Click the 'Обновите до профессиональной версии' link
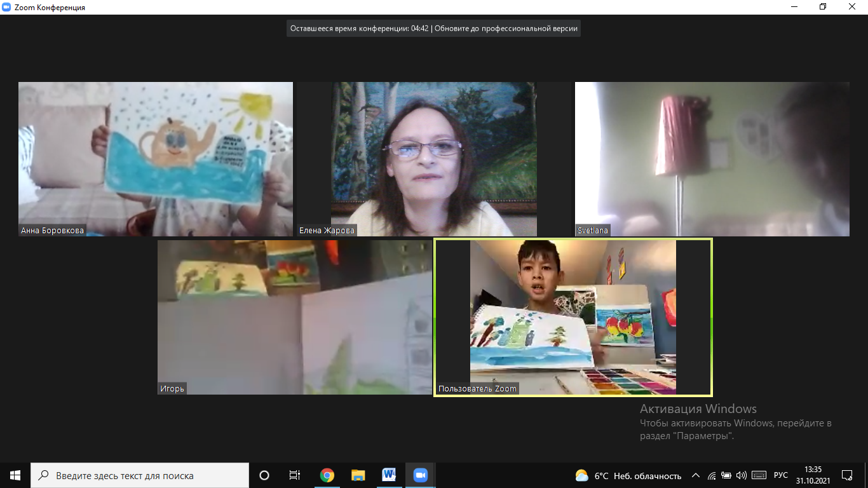 tap(506, 29)
